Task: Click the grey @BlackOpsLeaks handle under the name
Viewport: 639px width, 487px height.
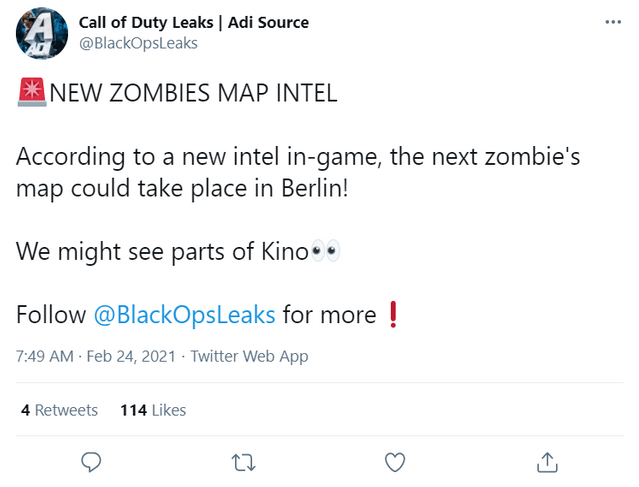Action: pos(137,43)
